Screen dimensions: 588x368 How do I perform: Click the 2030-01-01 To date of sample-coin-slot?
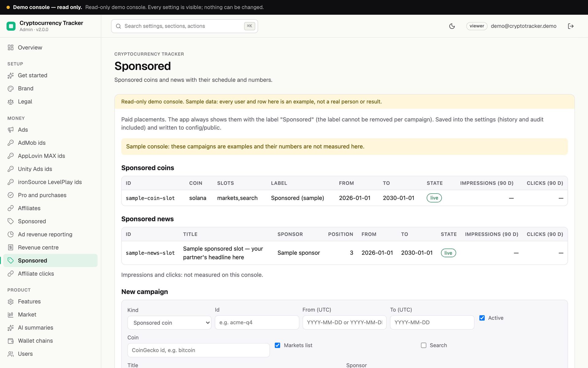pyautogui.click(x=398, y=198)
